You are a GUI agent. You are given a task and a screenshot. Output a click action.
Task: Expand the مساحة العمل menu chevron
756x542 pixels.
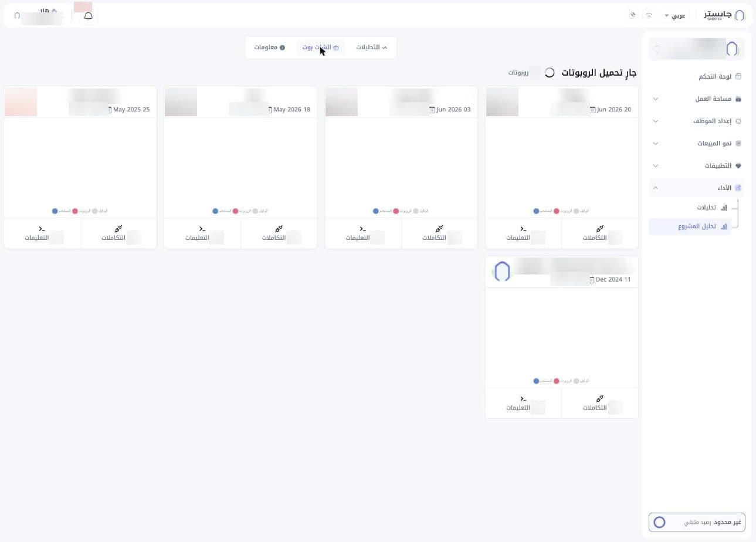click(x=656, y=99)
